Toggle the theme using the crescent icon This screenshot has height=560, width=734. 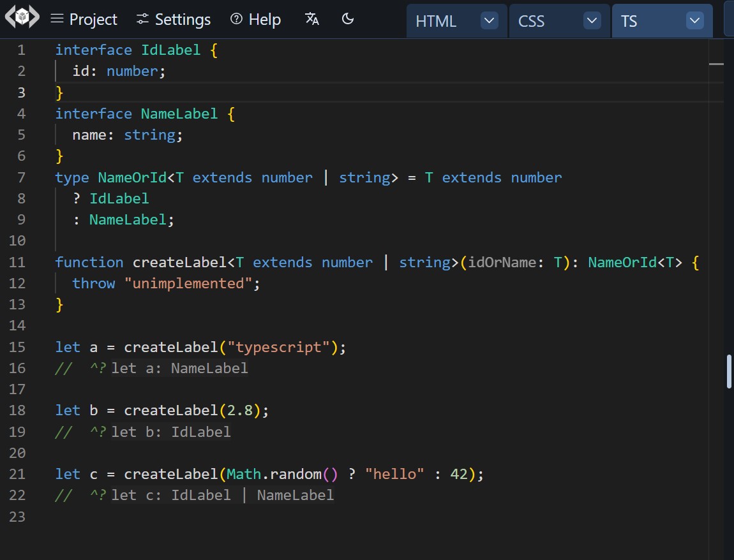348,19
